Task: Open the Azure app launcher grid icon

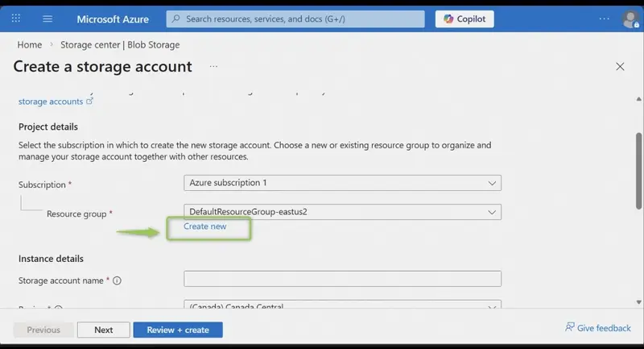Action: pyautogui.click(x=16, y=19)
